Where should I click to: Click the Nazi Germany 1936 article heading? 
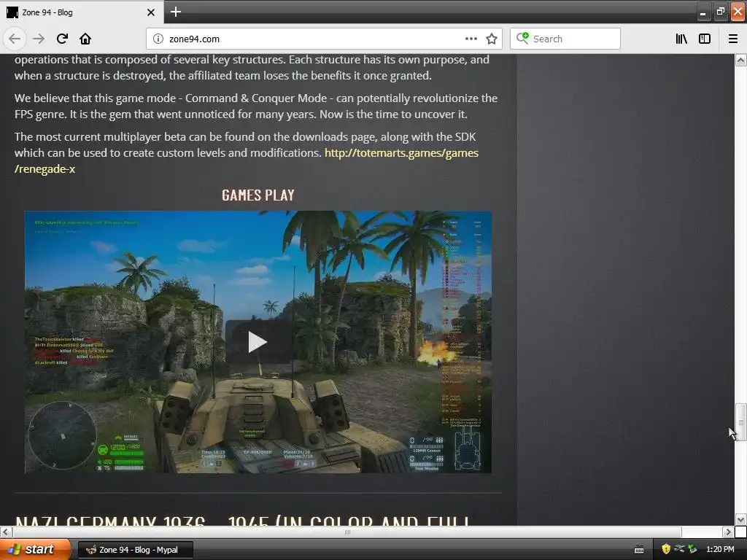click(242, 520)
